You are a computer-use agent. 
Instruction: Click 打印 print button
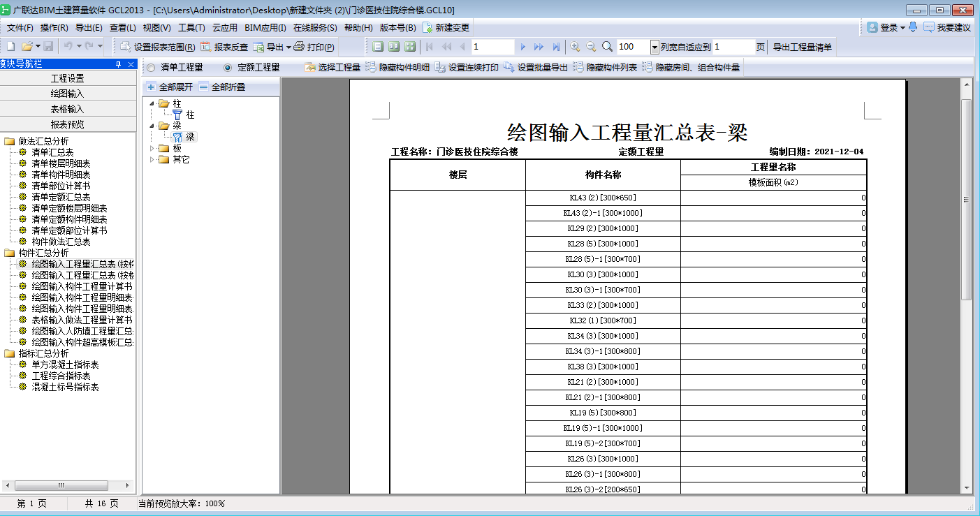click(x=314, y=47)
